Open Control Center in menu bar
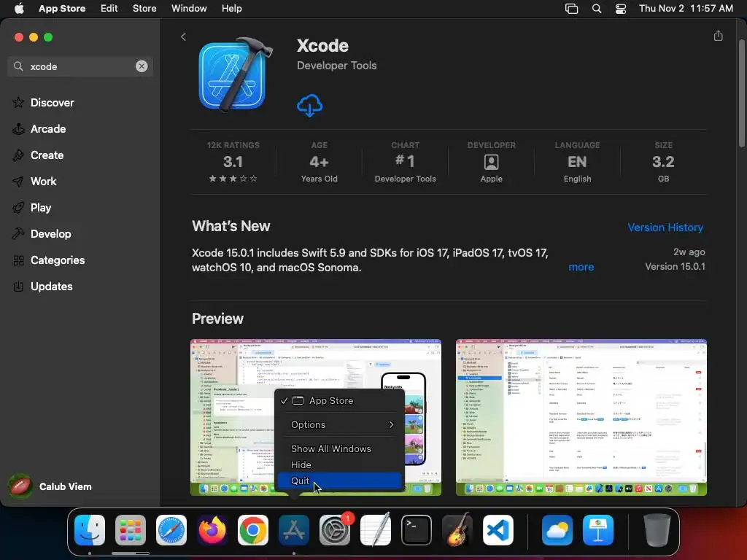 coord(621,9)
